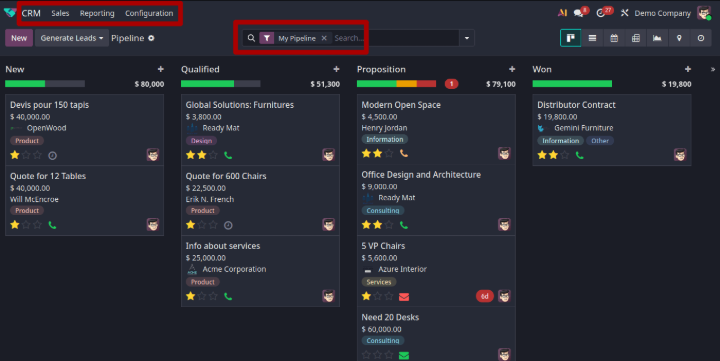Click email activity on Need 20 Desks card
Image resolution: width=720 pixels, height=361 pixels.
point(404,355)
